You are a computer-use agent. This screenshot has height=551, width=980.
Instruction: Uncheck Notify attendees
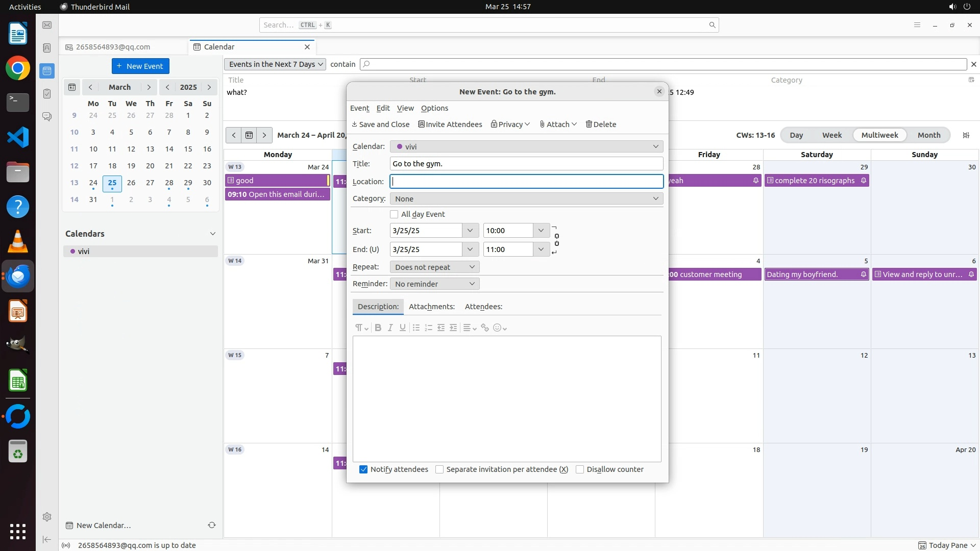[363, 469]
